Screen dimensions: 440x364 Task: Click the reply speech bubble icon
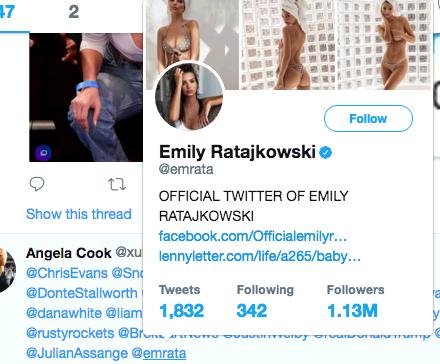tap(37, 184)
